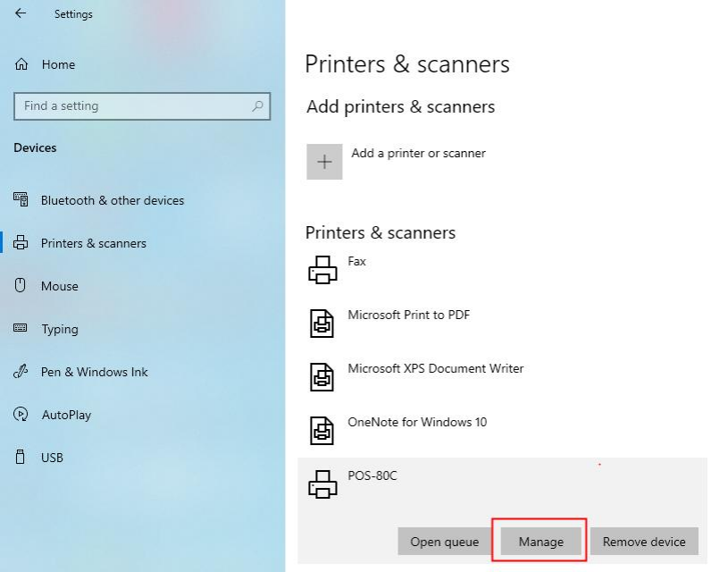Click the POS-80C printer icon
Image resolution: width=728 pixels, height=572 pixels.
coord(322,484)
